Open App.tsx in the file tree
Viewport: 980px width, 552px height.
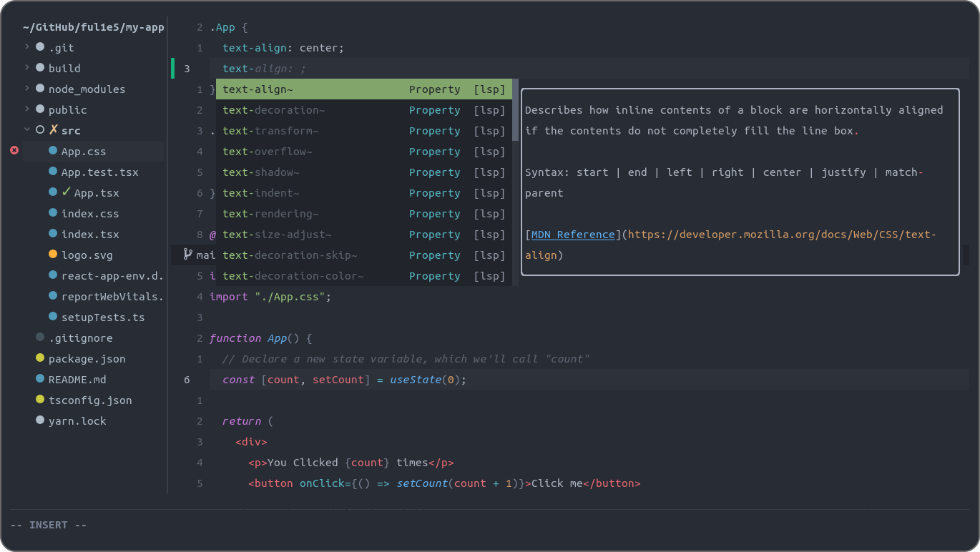tap(97, 193)
